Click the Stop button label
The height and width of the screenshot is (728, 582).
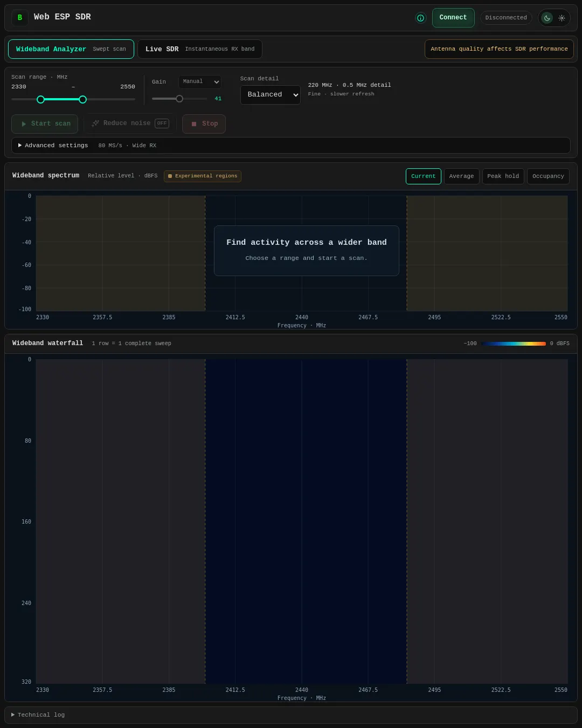(210, 124)
